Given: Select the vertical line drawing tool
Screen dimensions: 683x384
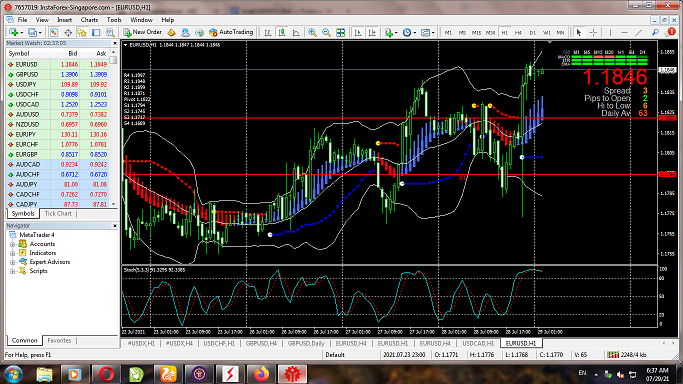Looking at the screenshot, I should [x=610, y=32].
